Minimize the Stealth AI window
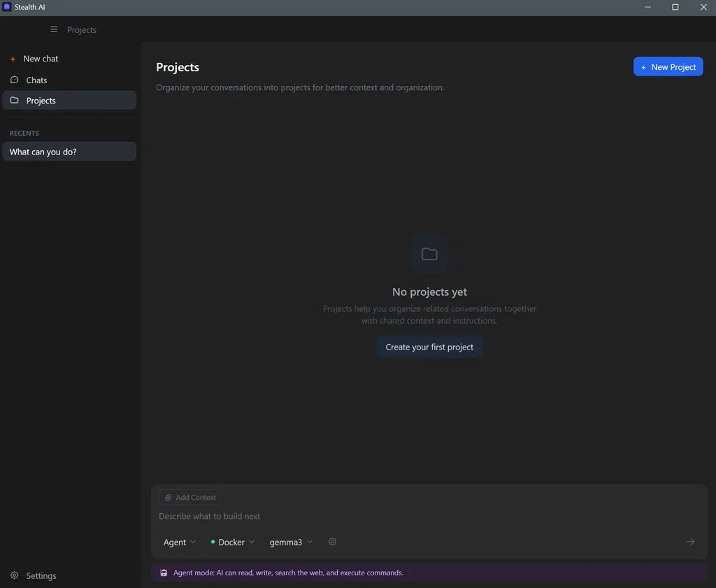 click(x=647, y=7)
